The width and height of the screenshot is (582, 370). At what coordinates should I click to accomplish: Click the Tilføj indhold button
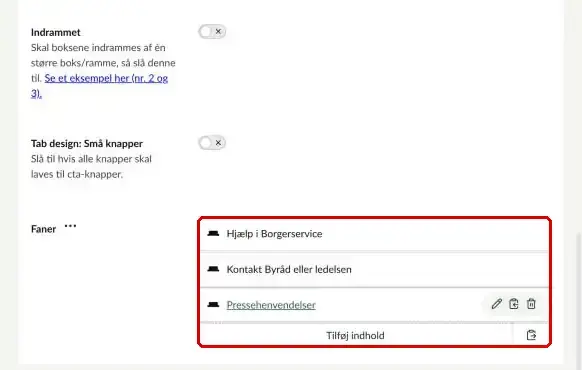356,335
